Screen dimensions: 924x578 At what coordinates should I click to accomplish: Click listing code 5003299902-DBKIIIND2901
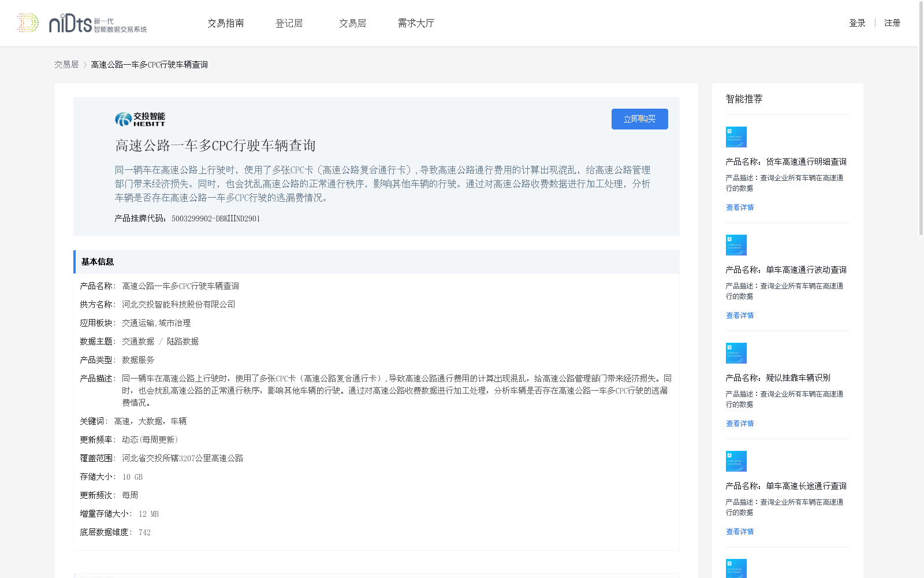point(215,218)
